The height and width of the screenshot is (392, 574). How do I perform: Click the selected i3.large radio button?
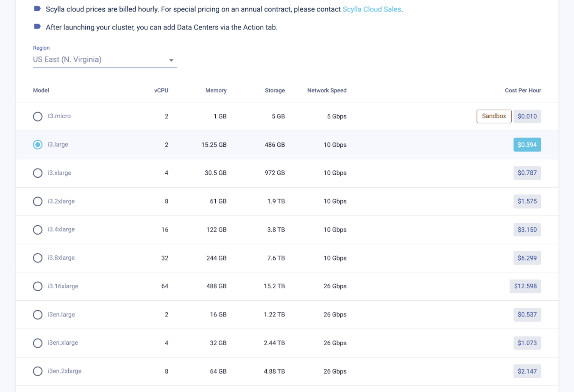pos(38,145)
